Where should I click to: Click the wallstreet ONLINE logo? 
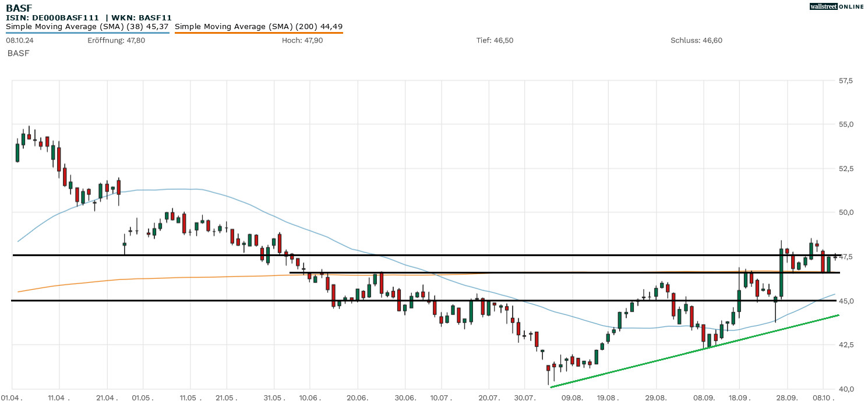coord(837,6)
